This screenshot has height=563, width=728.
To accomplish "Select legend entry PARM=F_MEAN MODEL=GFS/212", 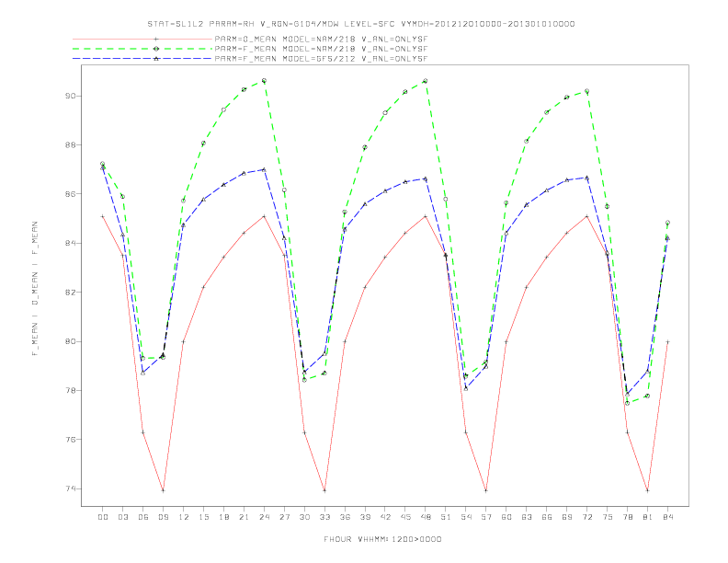I will click(x=321, y=59).
